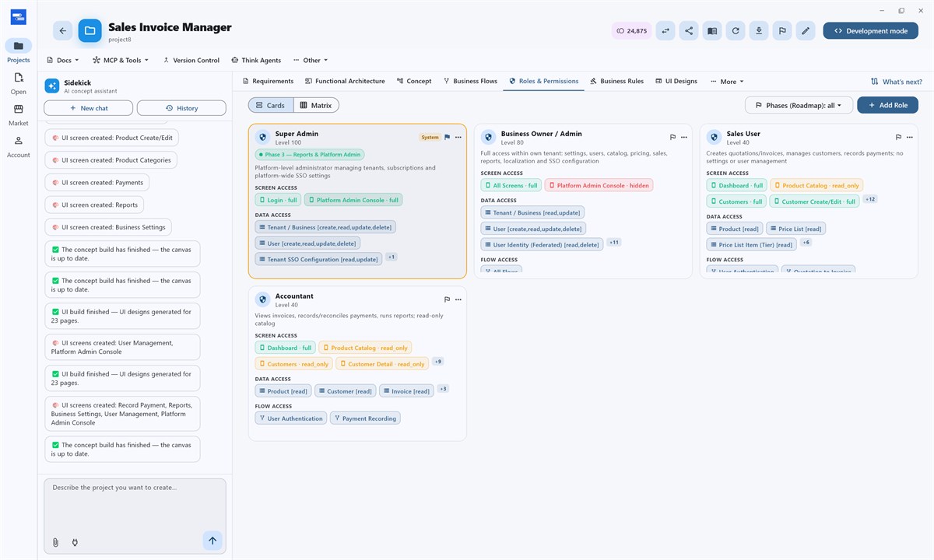934x560 pixels.
Task: Click 'UI screen created: Payments' message
Action: (x=97, y=183)
